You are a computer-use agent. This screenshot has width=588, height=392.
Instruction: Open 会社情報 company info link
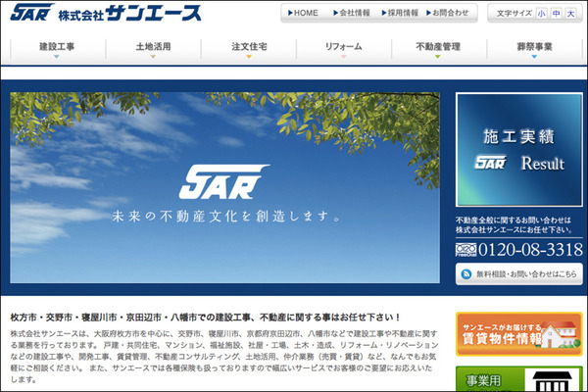(x=352, y=14)
